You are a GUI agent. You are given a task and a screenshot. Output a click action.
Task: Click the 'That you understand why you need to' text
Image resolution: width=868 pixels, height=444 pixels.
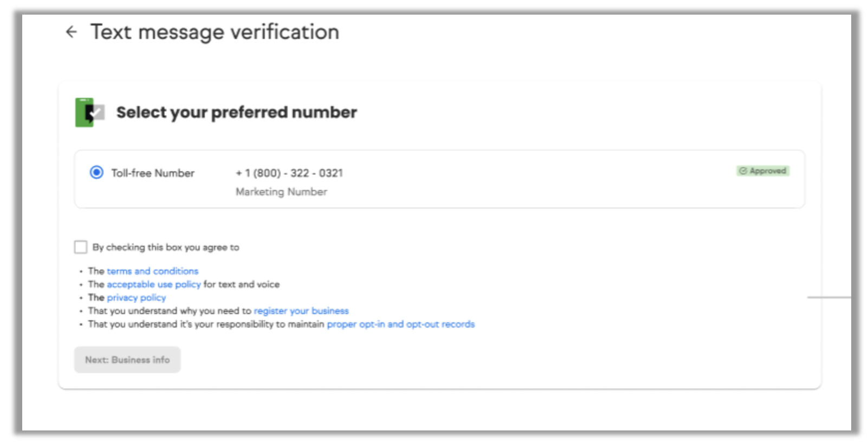(x=170, y=311)
